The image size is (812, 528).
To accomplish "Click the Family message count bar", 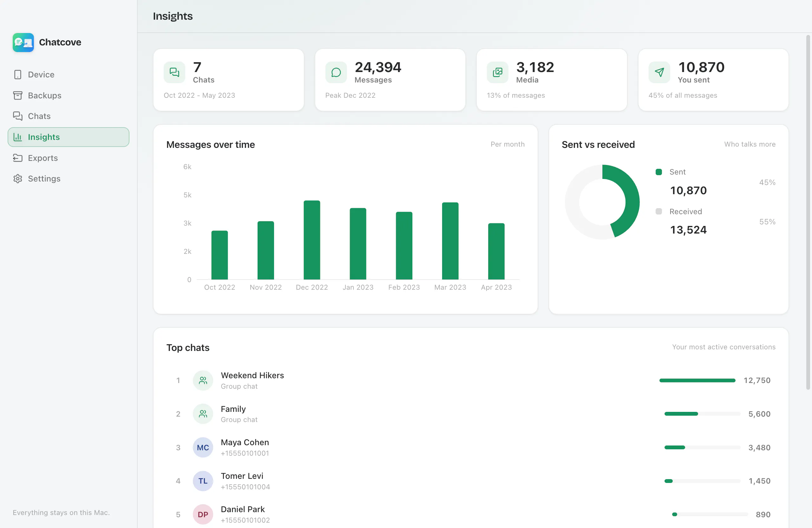I will 703,414.
